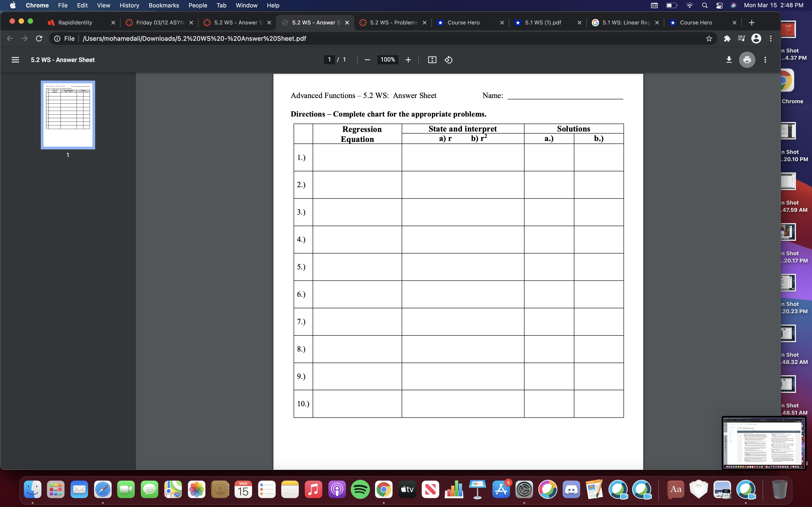Reload the current page
The width and height of the screenshot is (812, 507).
click(39, 38)
